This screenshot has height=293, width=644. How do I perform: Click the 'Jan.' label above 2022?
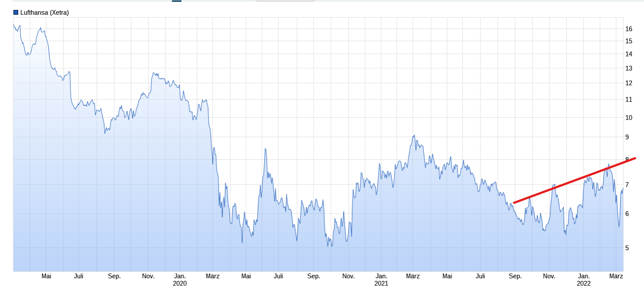(x=584, y=276)
